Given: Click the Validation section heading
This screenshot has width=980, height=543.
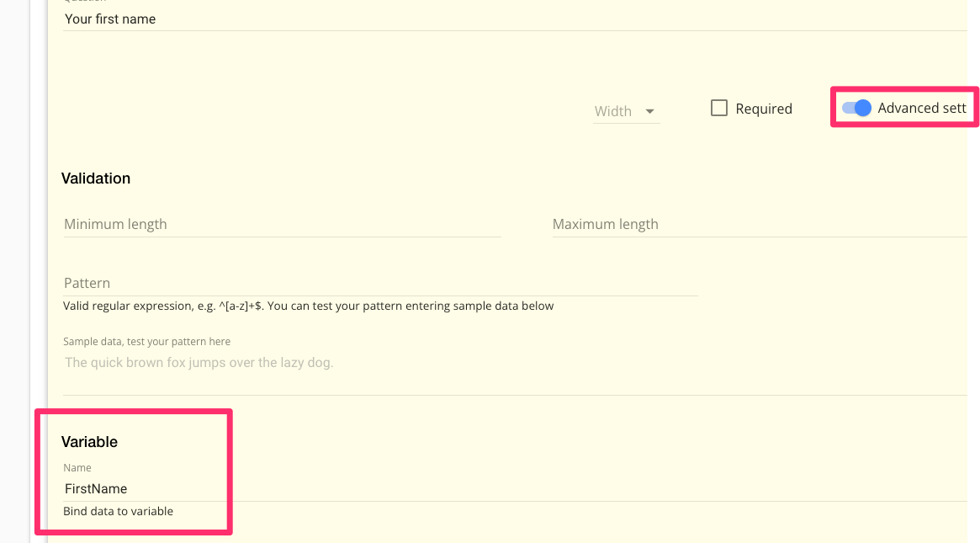Looking at the screenshot, I should coord(96,178).
